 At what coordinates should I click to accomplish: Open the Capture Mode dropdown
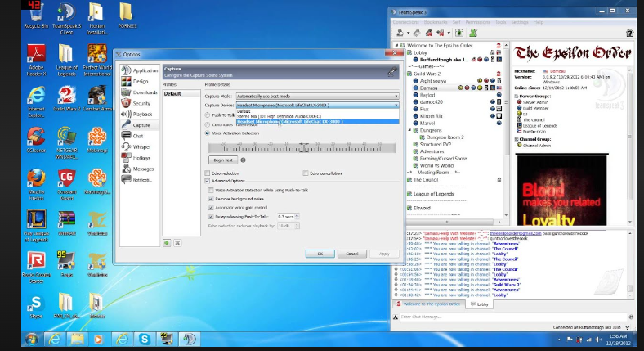(315, 96)
